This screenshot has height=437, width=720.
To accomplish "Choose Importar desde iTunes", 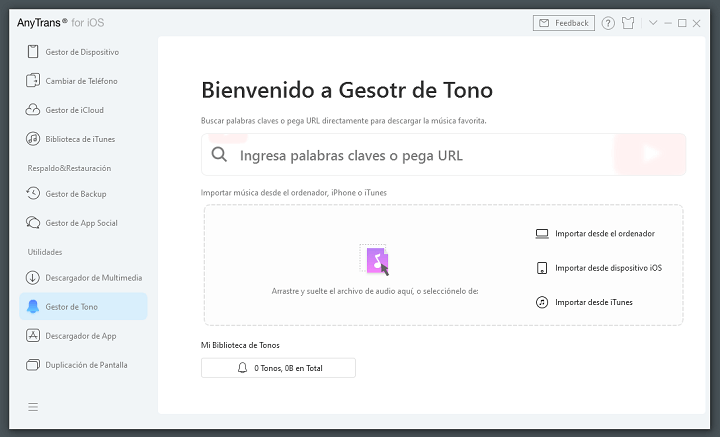I will tap(594, 303).
